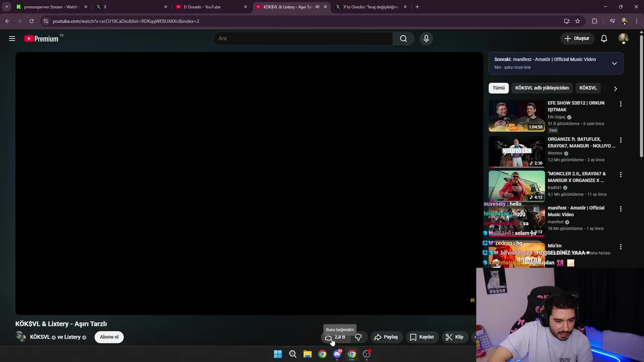Select 'KÖKSVL adlı yükleyiciden' filter chip
This screenshot has width=644, height=362.
click(x=542, y=88)
